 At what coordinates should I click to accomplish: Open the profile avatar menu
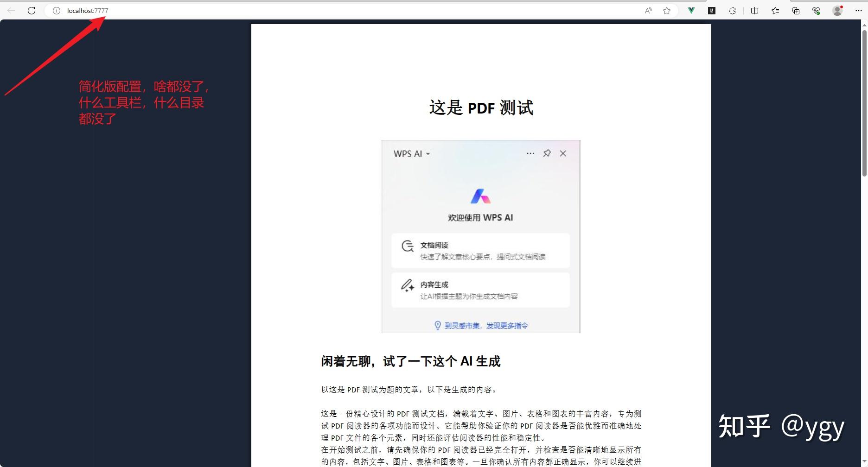pos(838,10)
